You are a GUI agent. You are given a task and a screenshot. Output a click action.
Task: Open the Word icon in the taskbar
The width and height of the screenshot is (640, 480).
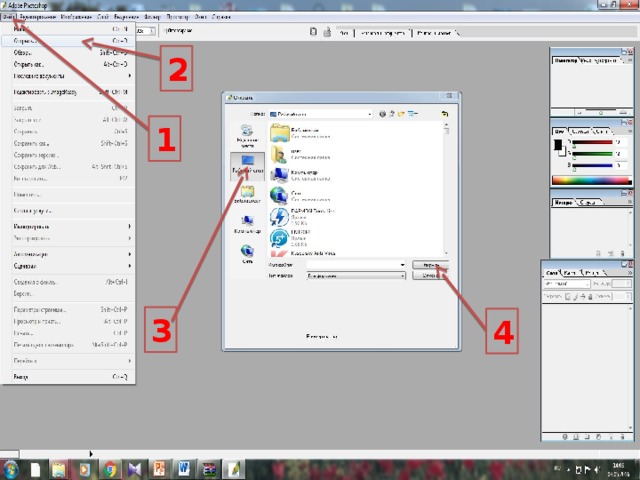point(185,469)
